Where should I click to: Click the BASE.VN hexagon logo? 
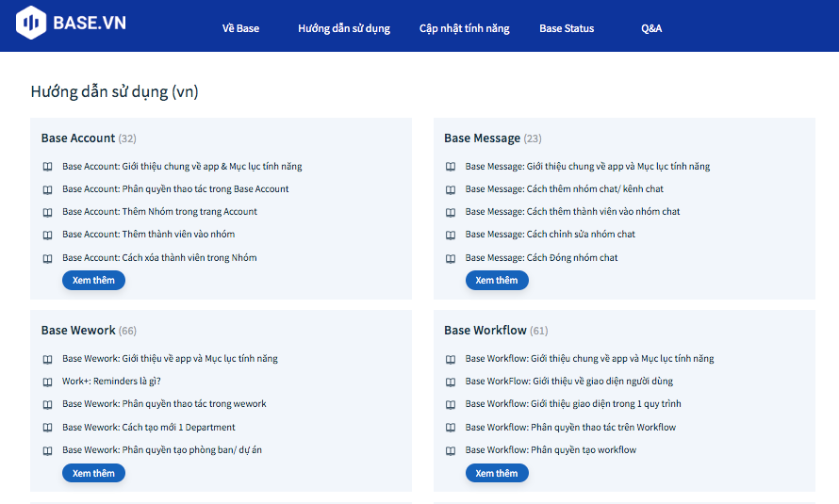pos(31,23)
